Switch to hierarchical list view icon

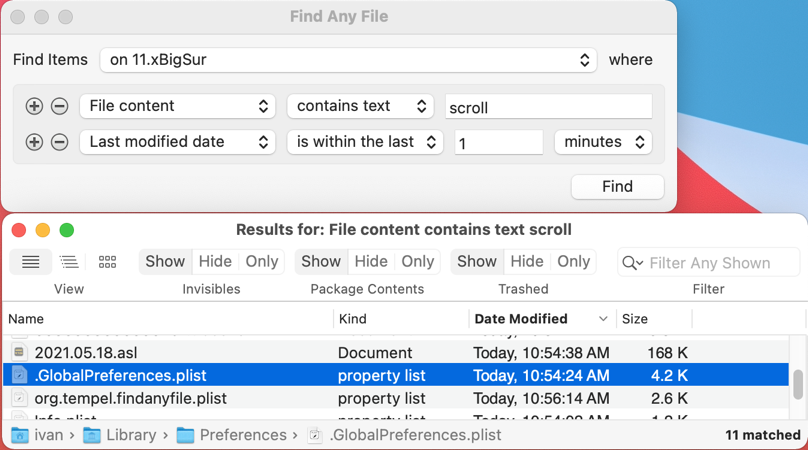pyautogui.click(x=69, y=262)
